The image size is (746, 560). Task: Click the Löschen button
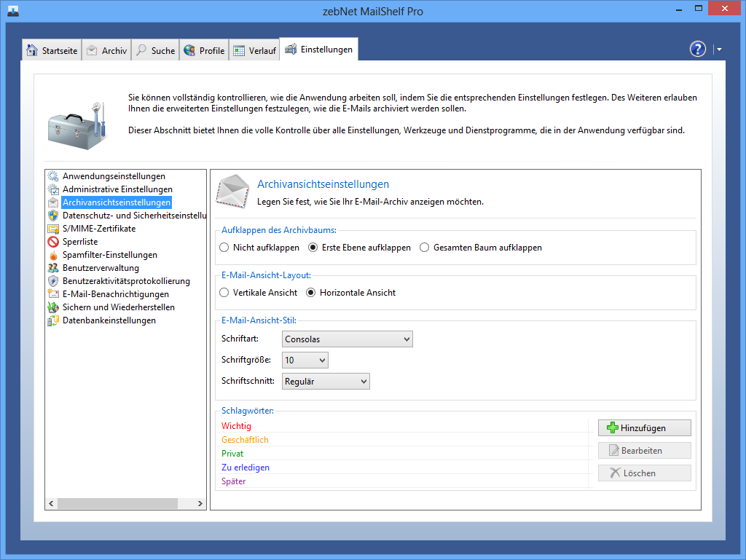[x=644, y=473]
